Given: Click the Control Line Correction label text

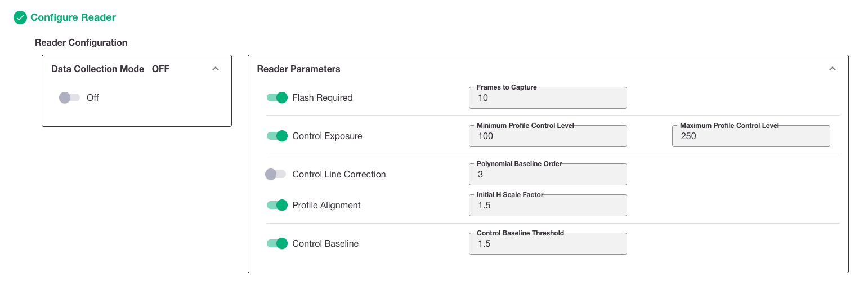Looking at the screenshot, I should (339, 174).
